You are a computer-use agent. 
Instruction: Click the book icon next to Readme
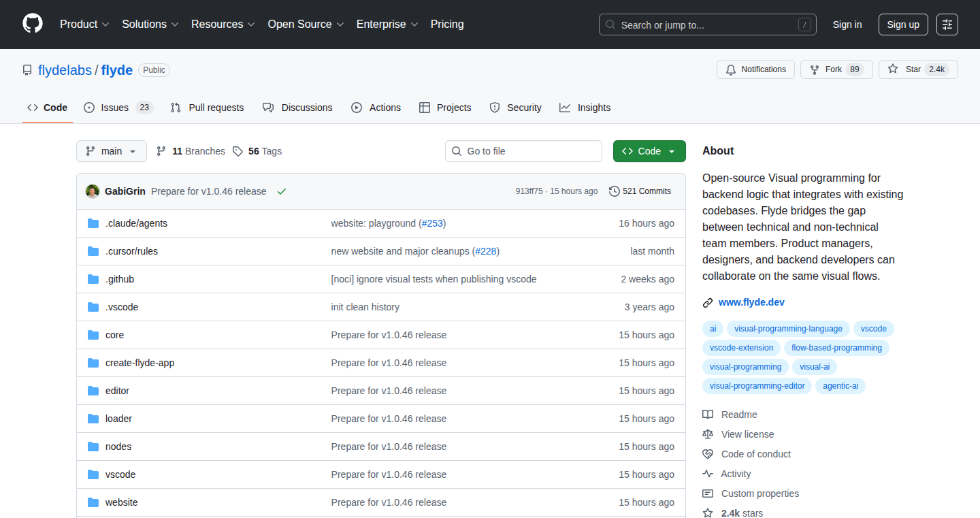pyautogui.click(x=708, y=415)
